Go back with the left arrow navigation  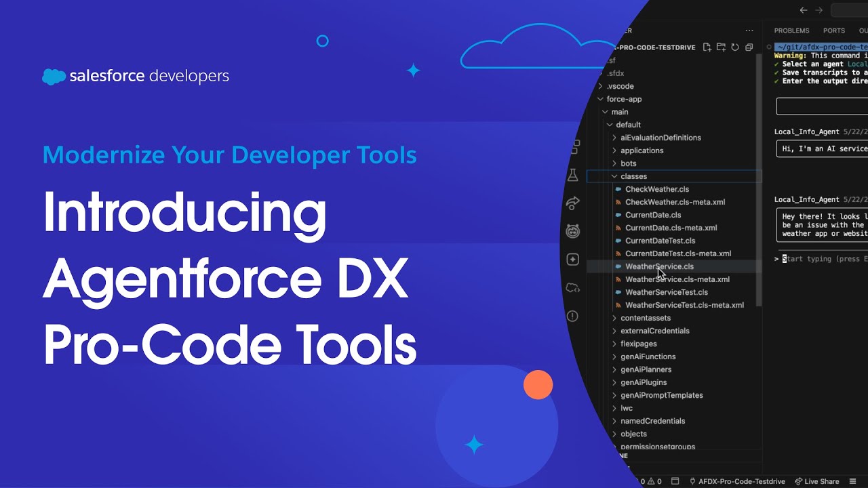pyautogui.click(x=804, y=10)
